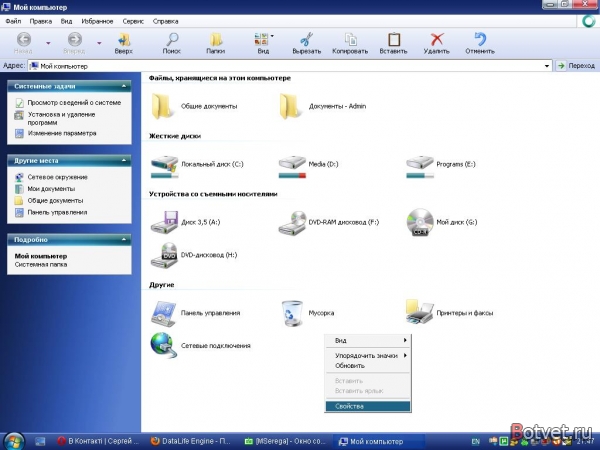Select DVD-дисковод (H:)
This screenshot has width=600, height=450.
click(x=194, y=255)
